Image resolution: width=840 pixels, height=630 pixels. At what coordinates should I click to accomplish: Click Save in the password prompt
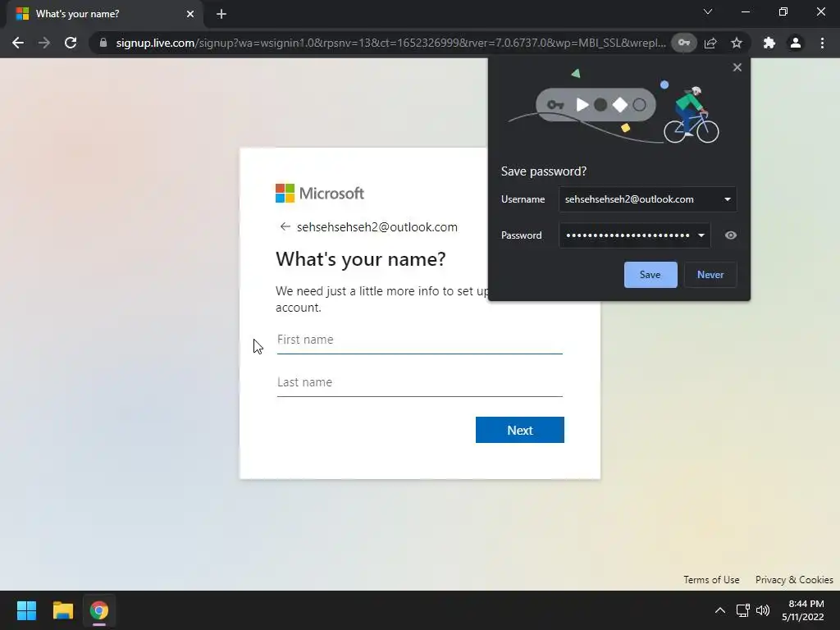[651, 275]
